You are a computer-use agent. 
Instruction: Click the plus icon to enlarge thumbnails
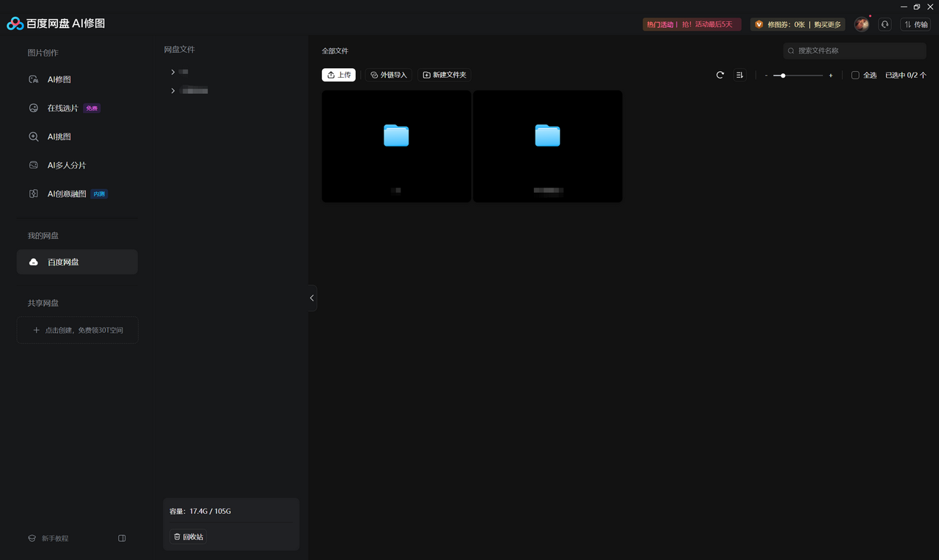click(830, 75)
